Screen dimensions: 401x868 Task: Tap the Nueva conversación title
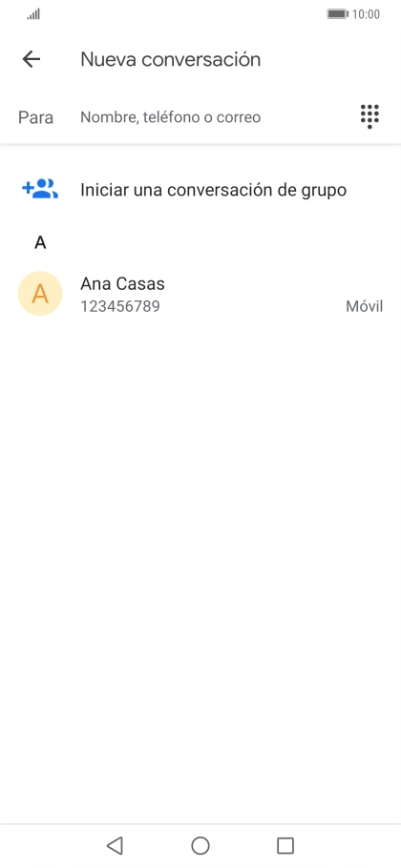pos(171,59)
